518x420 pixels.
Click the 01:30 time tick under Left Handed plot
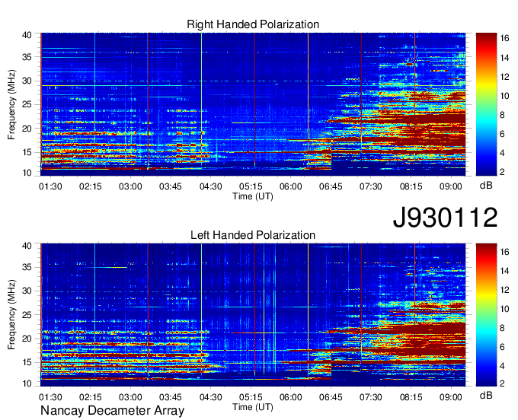(50, 397)
